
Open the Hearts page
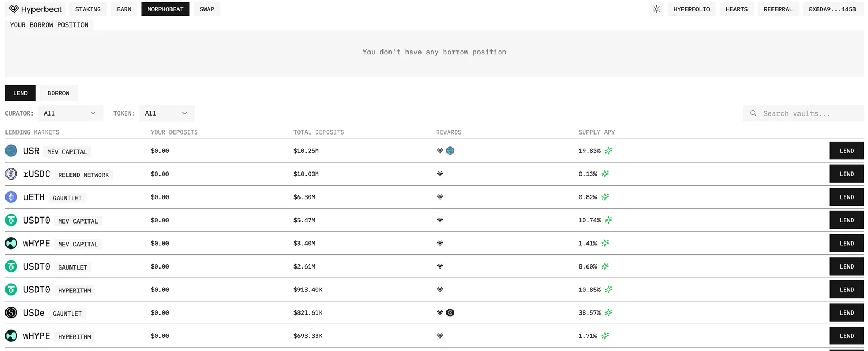coord(737,9)
